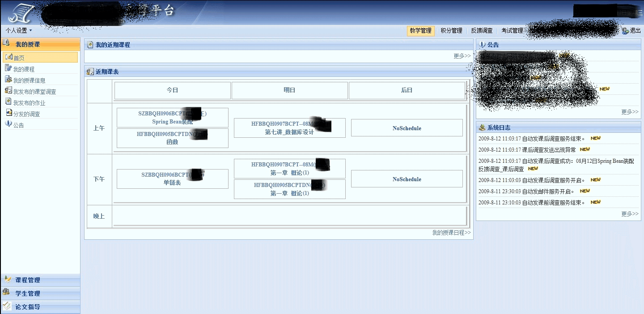Open 分发的调查 in the sidebar
Image resolution: width=644 pixels, height=314 pixels.
click(x=26, y=114)
